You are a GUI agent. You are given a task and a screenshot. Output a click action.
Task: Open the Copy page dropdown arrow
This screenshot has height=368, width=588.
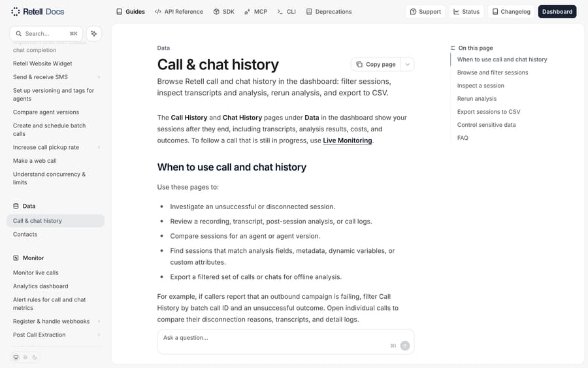tap(407, 65)
